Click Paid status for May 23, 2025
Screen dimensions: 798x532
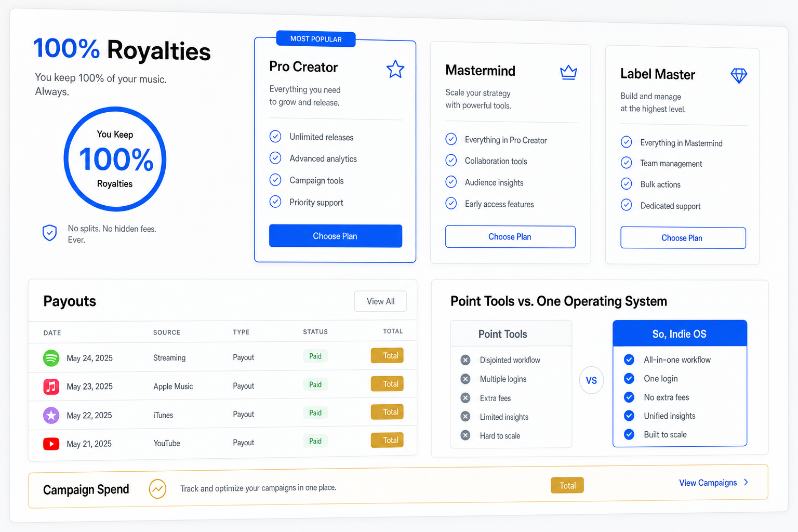[x=315, y=384]
